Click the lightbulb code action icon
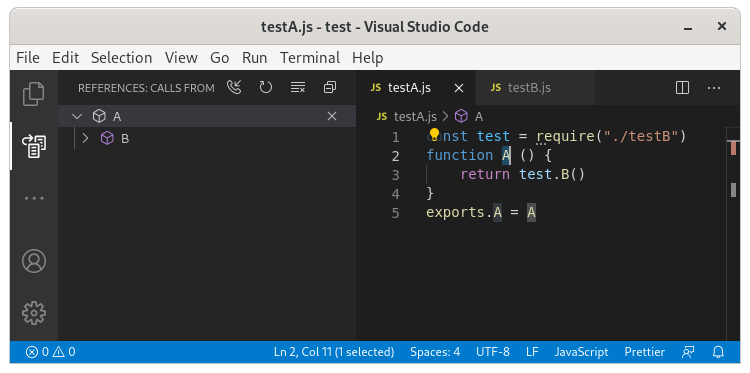Image resolution: width=750 pixels, height=373 pixels. pos(434,134)
